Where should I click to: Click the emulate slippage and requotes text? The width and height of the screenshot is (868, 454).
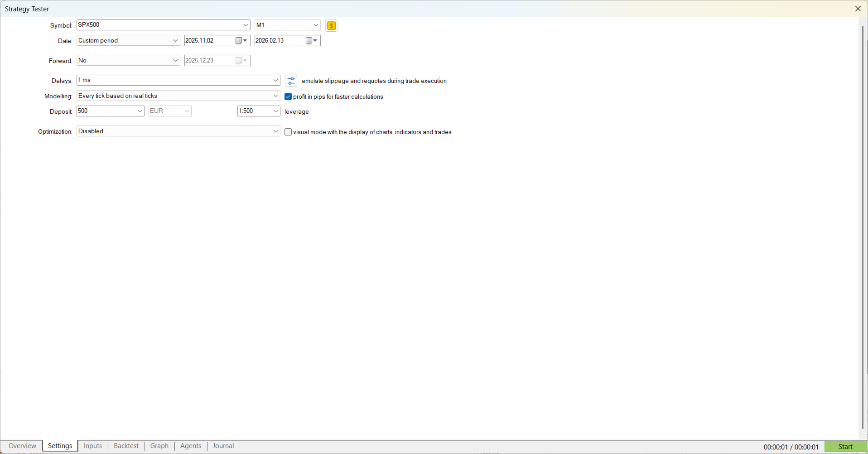(x=374, y=81)
